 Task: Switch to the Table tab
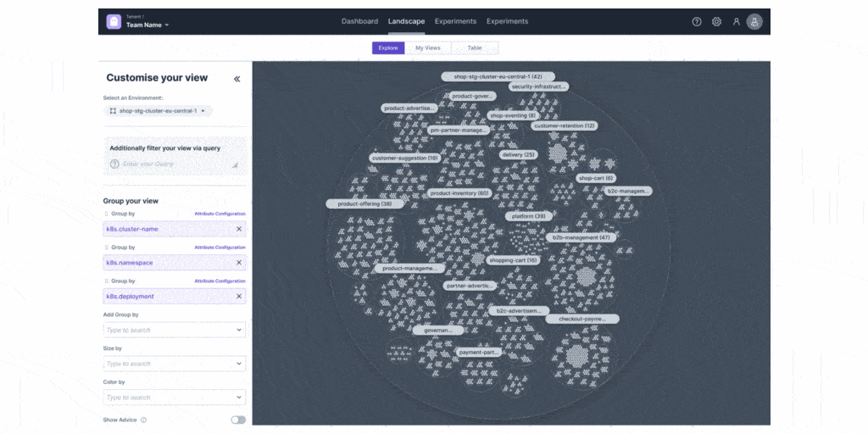pos(475,48)
